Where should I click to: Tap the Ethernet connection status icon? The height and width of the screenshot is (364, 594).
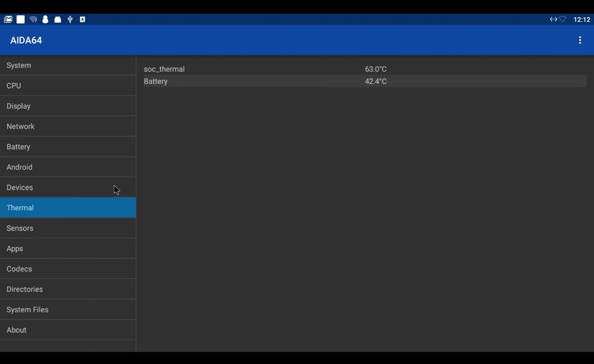(x=553, y=19)
